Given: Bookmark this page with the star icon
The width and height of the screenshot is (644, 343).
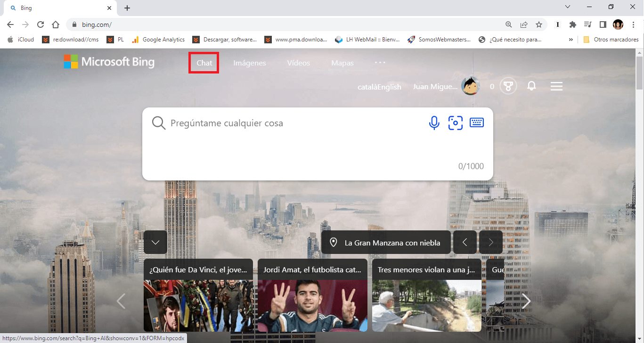Looking at the screenshot, I should [539, 24].
